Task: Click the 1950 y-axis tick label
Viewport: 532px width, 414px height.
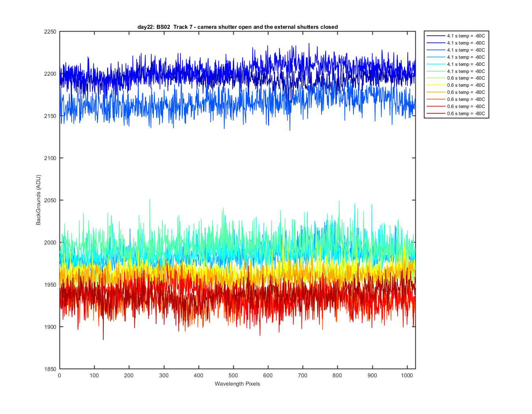Action: coord(50,285)
